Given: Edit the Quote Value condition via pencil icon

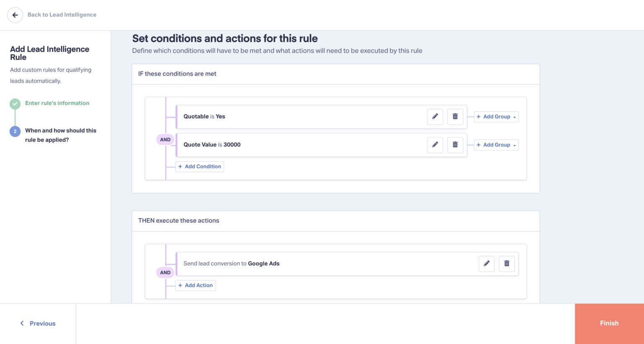Looking at the screenshot, I should tap(435, 145).
